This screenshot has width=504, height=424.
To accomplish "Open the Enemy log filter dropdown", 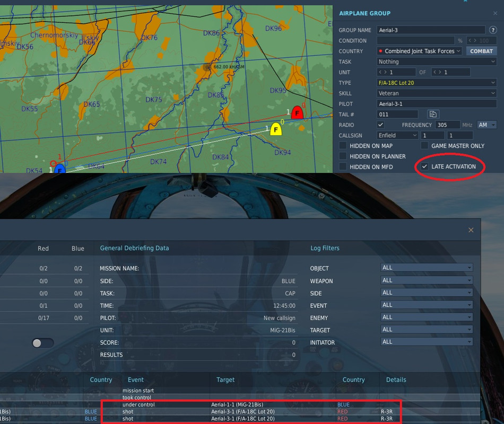I will pyautogui.click(x=427, y=317).
